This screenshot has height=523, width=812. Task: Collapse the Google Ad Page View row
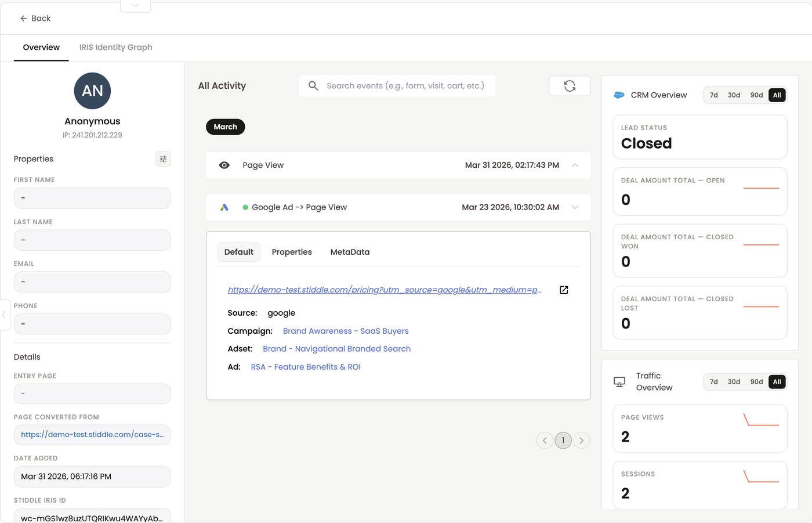pos(575,207)
